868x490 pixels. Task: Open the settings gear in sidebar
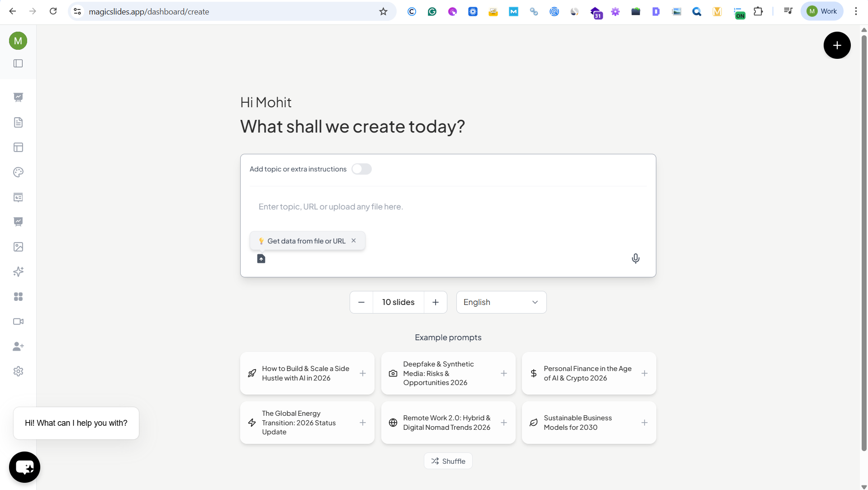tap(18, 371)
